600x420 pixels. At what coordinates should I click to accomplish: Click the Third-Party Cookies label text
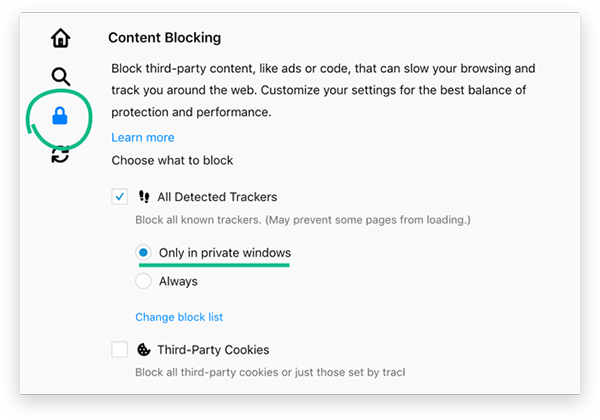point(213,350)
